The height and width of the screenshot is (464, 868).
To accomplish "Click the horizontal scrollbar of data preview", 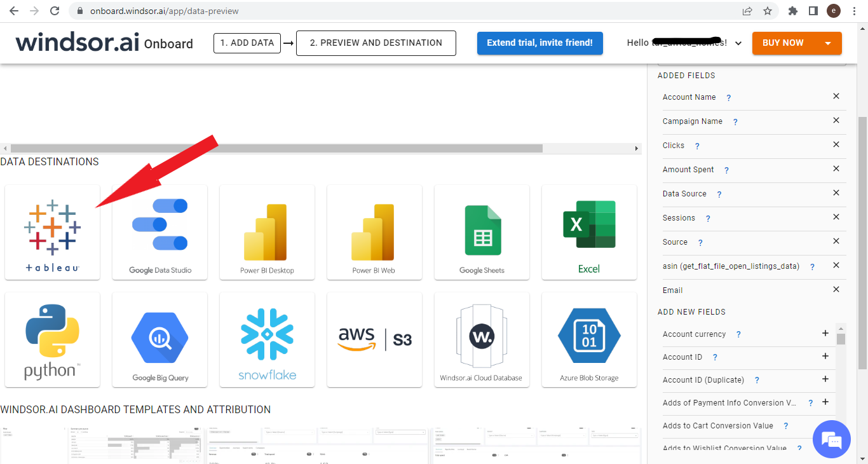I will 277,148.
